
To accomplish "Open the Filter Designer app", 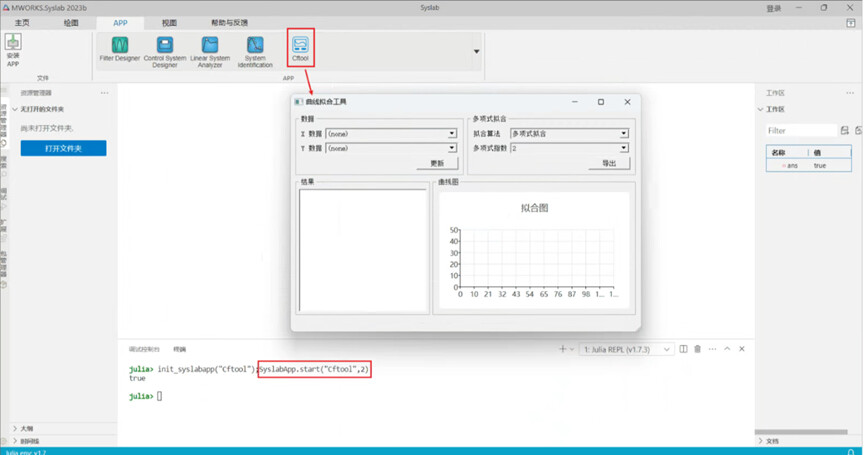I will coord(120,49).
